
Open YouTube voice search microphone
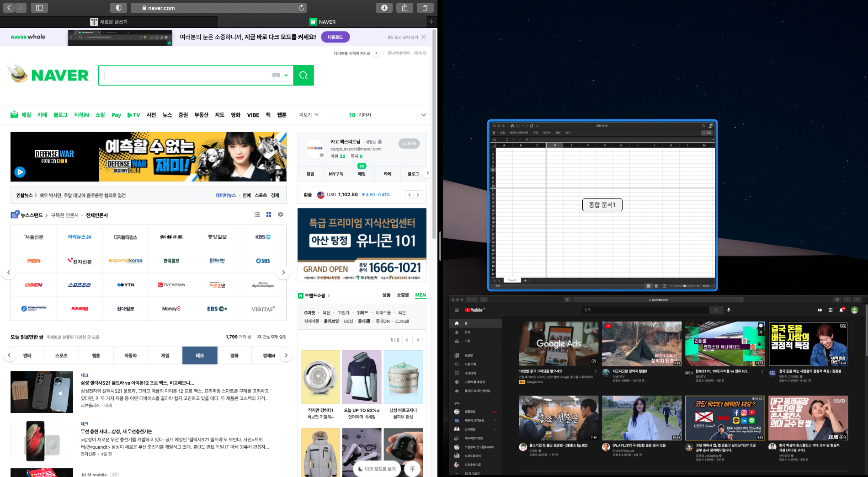729,310
